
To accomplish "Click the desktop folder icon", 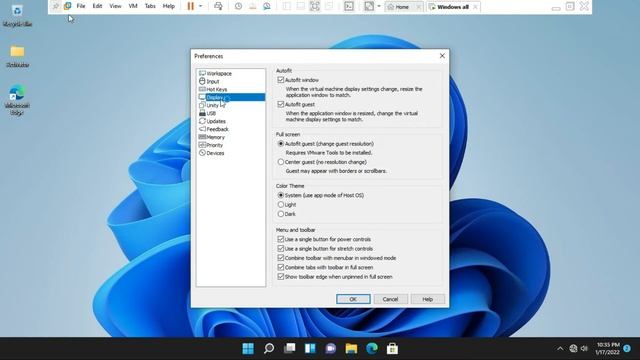I will pos(17,56).
